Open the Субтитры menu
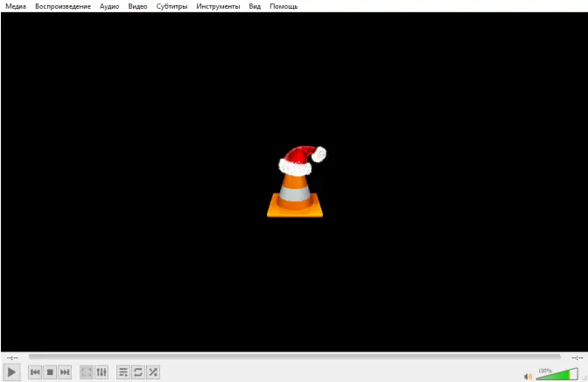Image resolution: width=588 pixels, height=382 pixels. [171, 6]
